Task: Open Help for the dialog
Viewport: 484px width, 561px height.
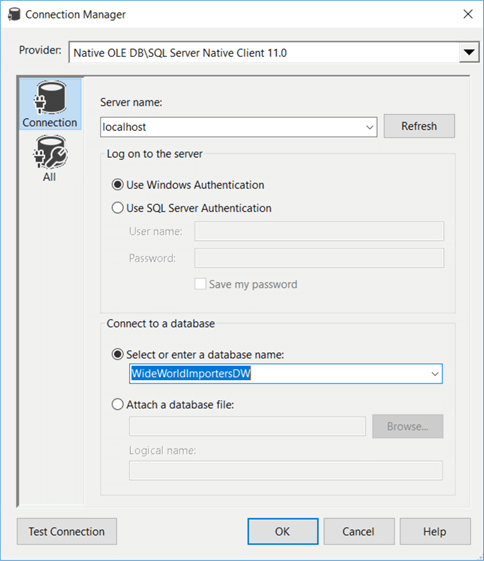Action: [x=435, y=532]
